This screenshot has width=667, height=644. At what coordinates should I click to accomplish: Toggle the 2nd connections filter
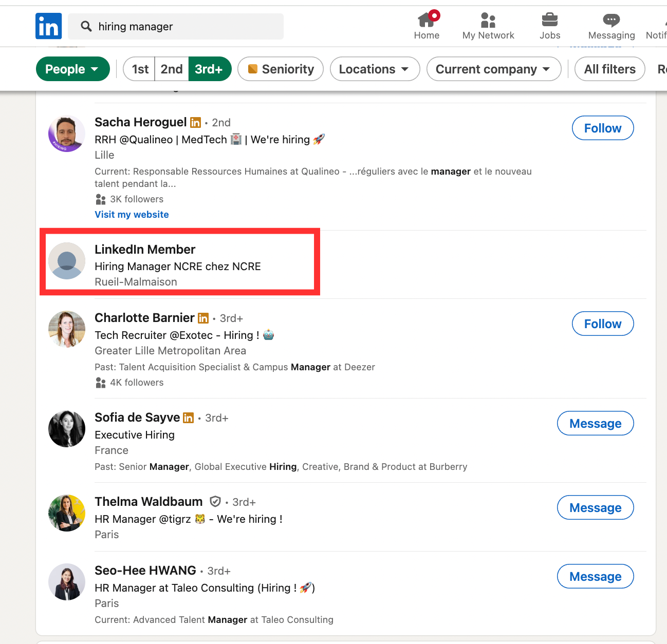pos(172,69)
